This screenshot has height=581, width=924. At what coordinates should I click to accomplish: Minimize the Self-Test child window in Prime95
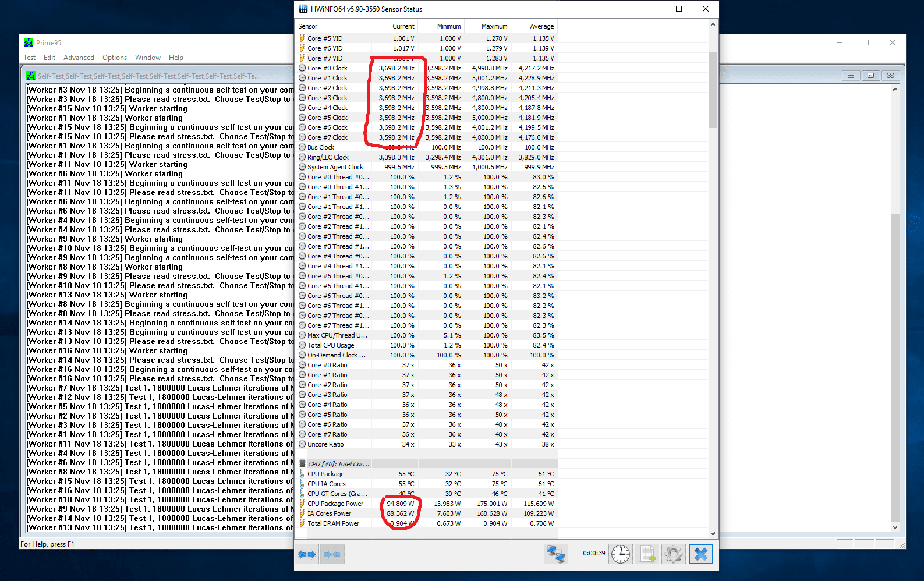851,76
